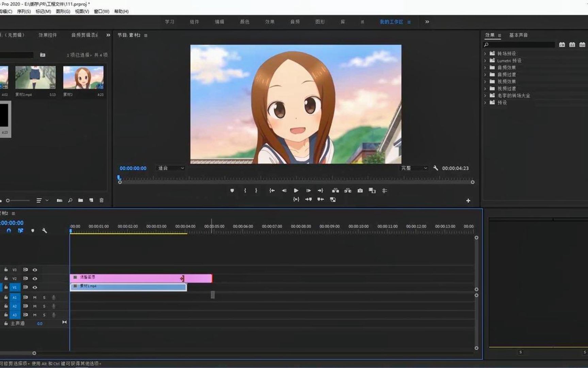588x368 pixels.
Task: Expand the Lumetri 预设 folder
Action: pos(485,61)
